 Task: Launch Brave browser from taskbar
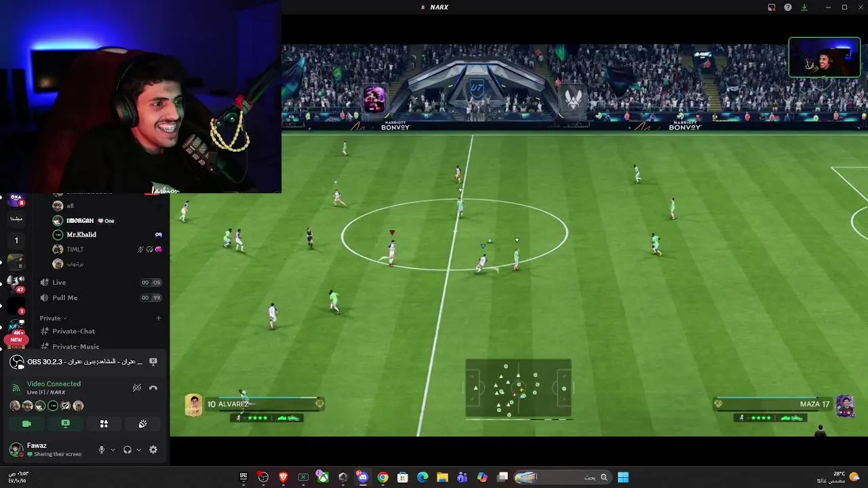283,477
